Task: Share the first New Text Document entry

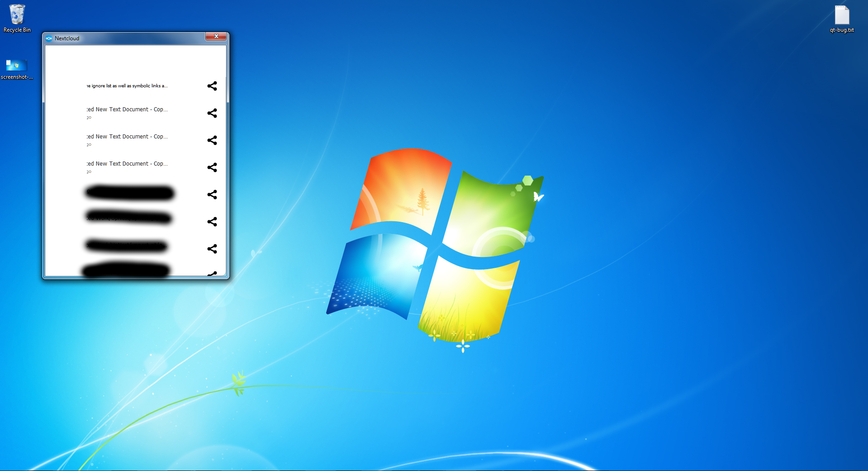Action: [x=212, y=113]
